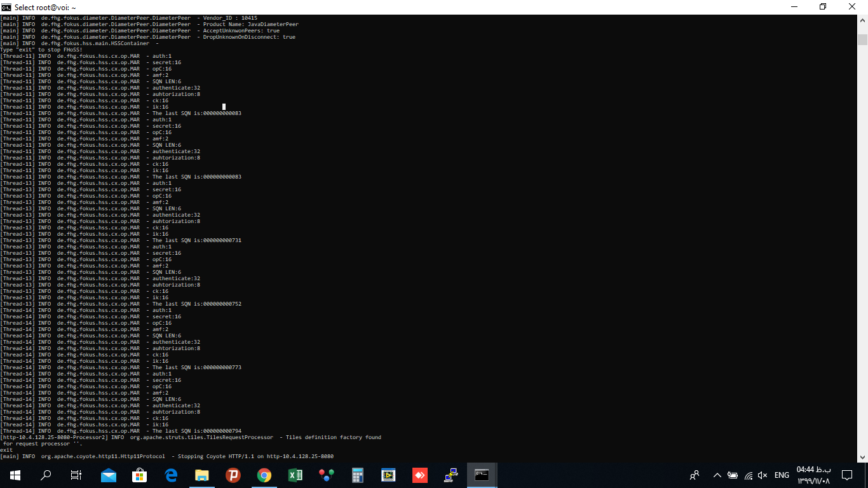Open the red P download manager app

point(233,475)
